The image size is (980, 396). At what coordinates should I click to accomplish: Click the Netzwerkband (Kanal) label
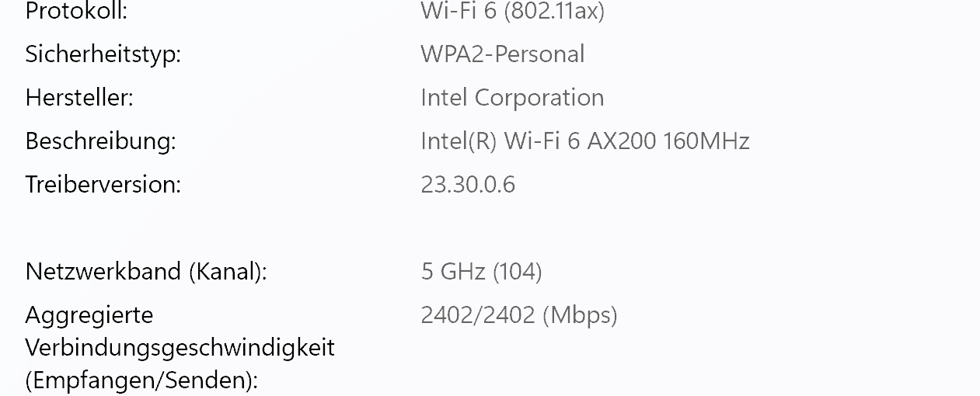click(x=146, y=272)
